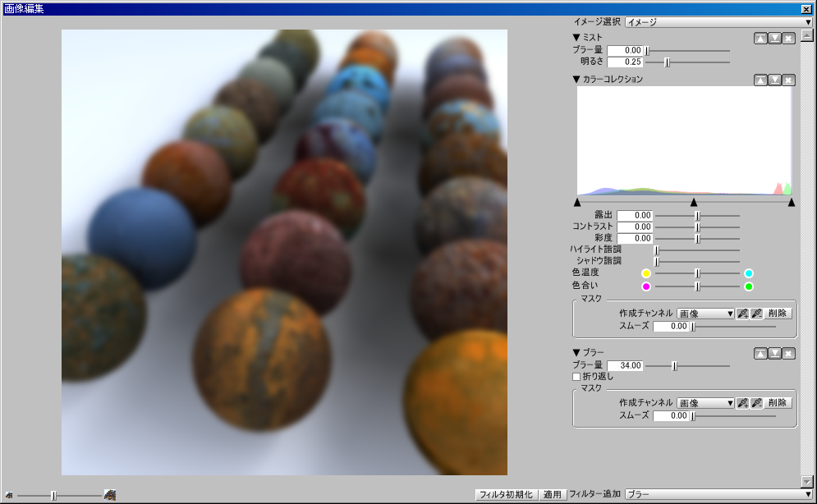Viewport: 817px width, 504px height.
Task: Enable the 折り返し checkbox
Action: (576, 377)
